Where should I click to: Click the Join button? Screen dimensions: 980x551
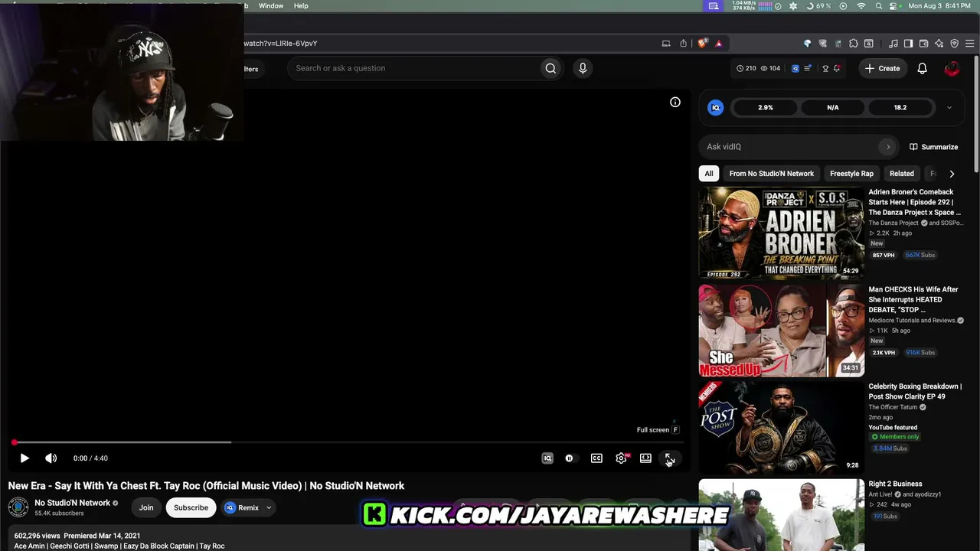[x=146, y=507]
